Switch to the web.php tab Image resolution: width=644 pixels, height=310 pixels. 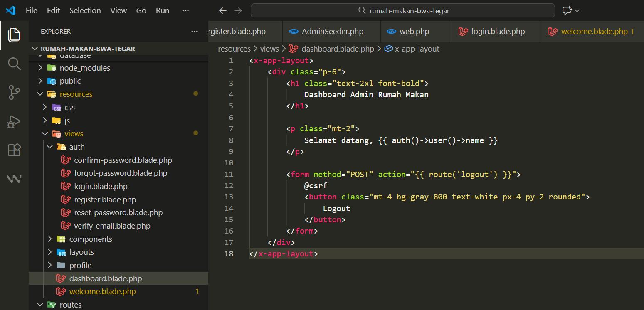[x=414, y=32]
